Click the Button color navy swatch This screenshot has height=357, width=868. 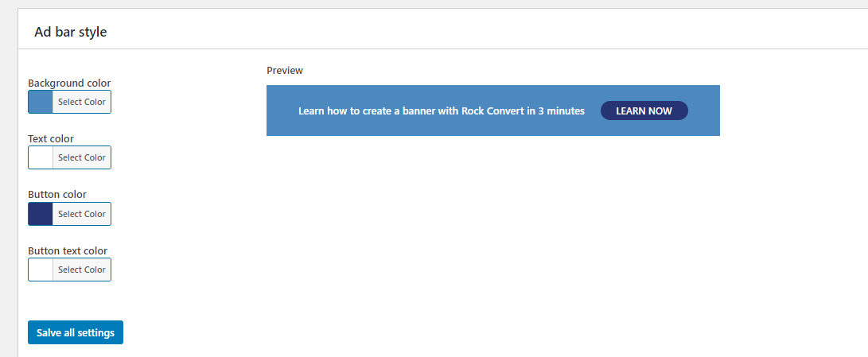pos(41,214)
